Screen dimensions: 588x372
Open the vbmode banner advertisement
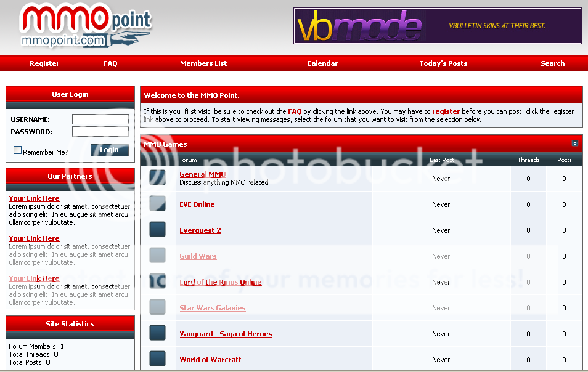pyautogui.click(x=437, y=26)
